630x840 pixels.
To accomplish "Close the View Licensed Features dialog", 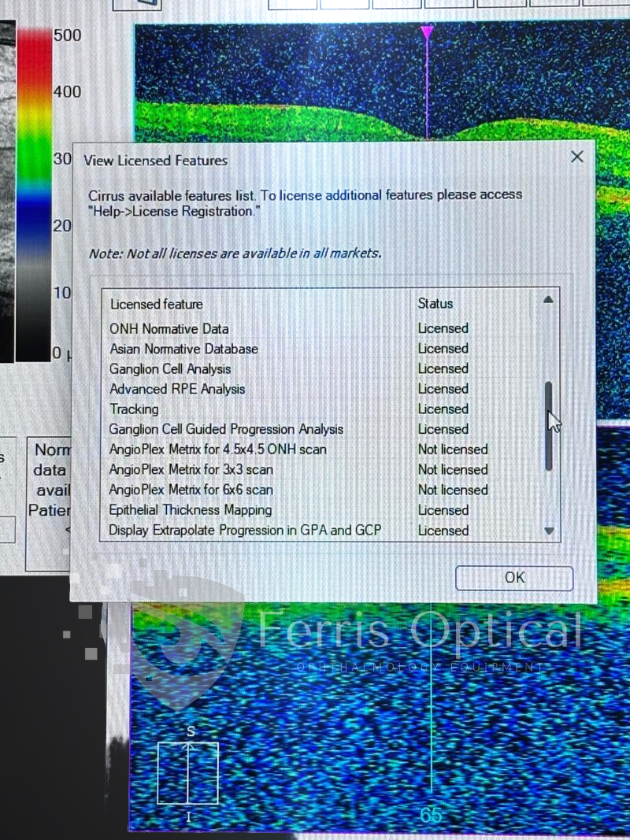I will pos(577,157).
